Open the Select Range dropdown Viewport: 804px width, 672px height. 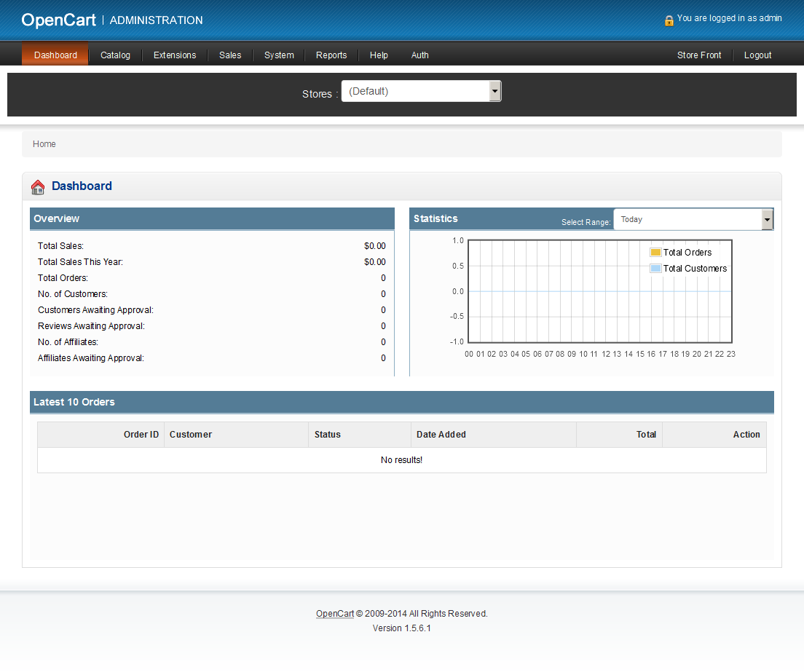[x=693, y=219]
